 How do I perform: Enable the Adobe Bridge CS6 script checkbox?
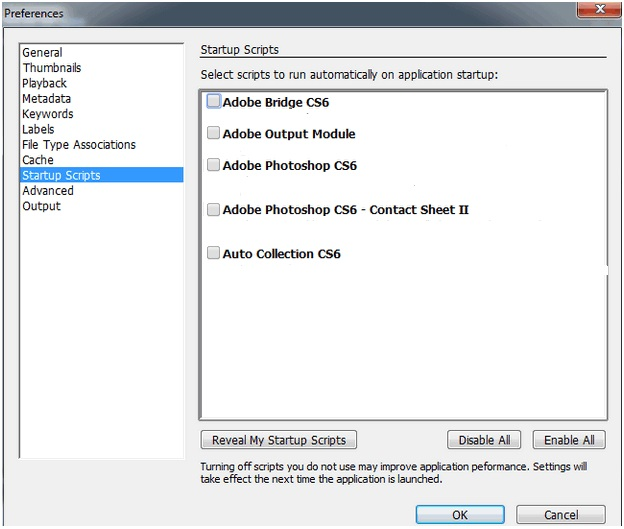pyautogui.click(x=213, y=101)
